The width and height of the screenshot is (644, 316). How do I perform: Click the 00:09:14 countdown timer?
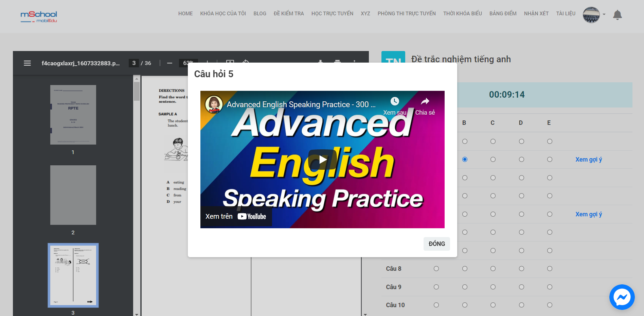(x=507, y=95)
